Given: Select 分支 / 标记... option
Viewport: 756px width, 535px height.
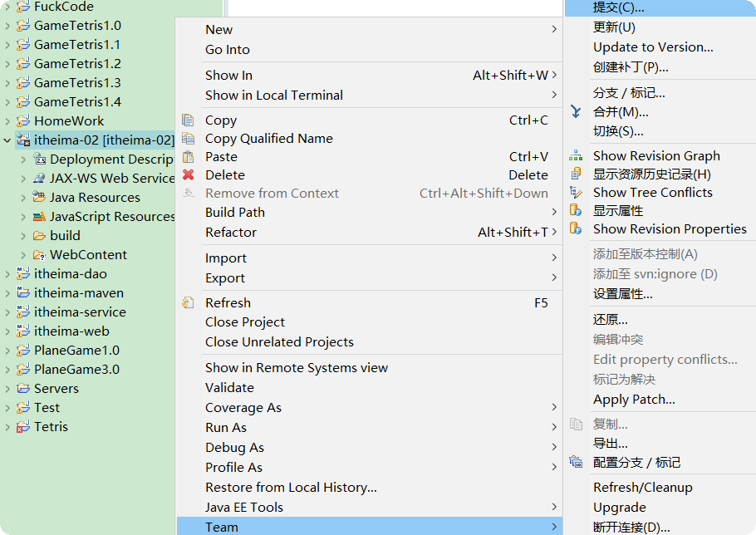Looking at the screenshot, I should click(x=660, y=92).
